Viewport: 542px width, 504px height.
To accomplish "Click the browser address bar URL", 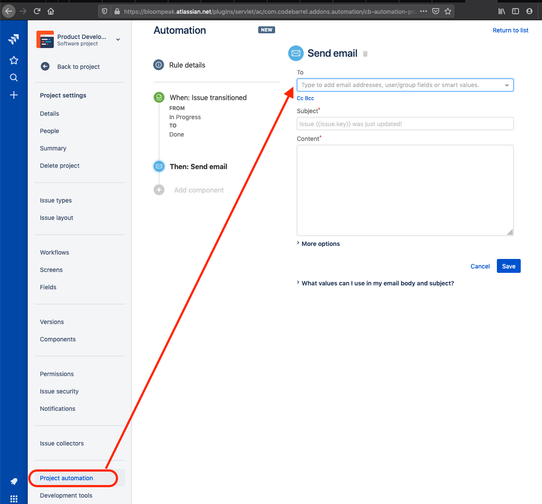I will [x=269, y=11].
